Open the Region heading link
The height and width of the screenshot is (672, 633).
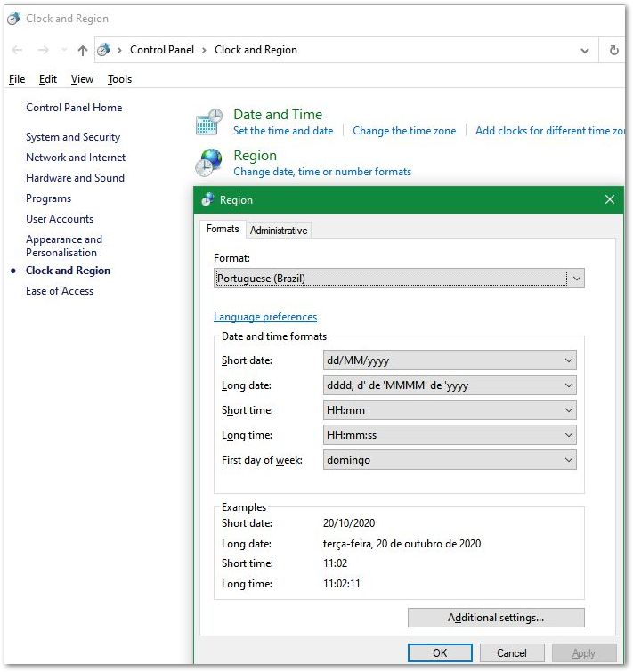(x=255, y=156)
